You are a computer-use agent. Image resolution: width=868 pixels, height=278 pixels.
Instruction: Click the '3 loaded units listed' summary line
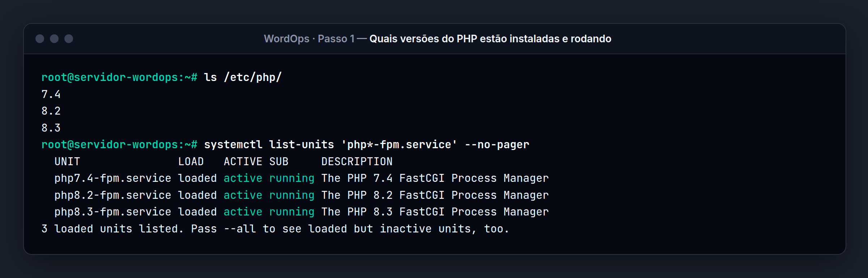(x=275, y=229)
